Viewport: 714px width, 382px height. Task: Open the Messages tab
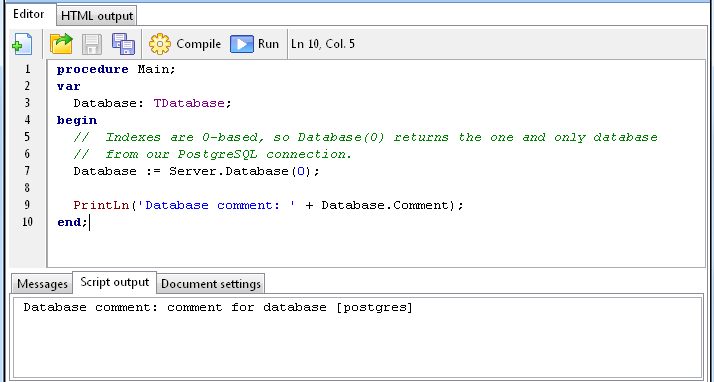[x=42, y=284]
